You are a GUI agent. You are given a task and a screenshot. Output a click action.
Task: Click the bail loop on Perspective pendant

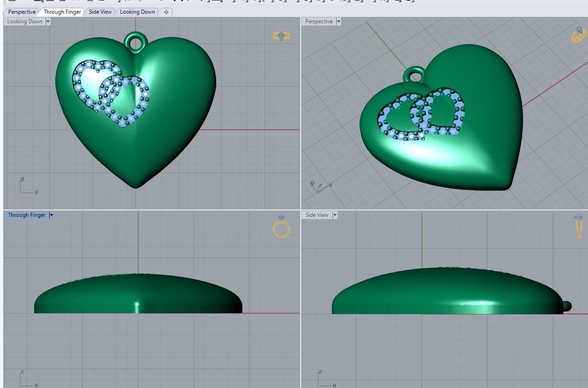(x=415, y=75)
